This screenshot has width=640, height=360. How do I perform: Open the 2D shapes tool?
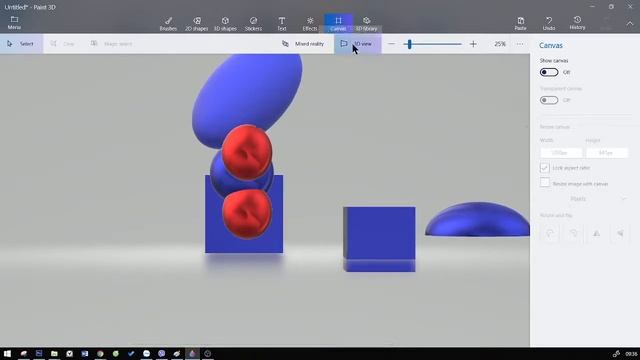(197, 24)
